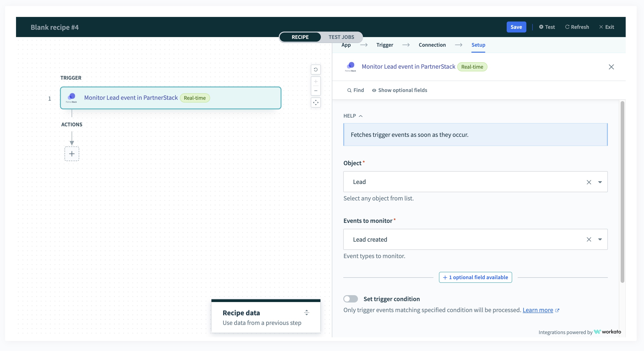Go to the Connection step tab

coord(432,45)
